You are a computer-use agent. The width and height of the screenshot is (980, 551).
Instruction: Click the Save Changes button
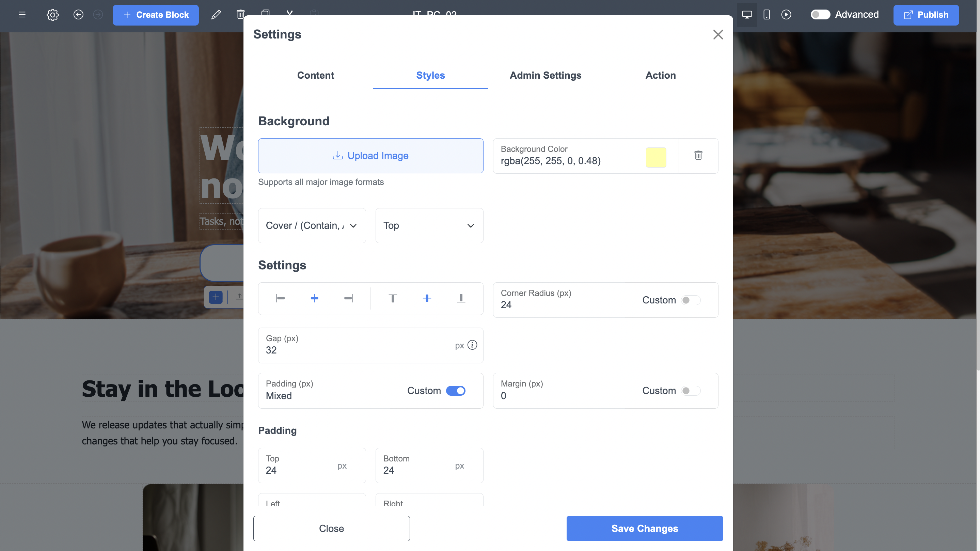click(645, 529)
